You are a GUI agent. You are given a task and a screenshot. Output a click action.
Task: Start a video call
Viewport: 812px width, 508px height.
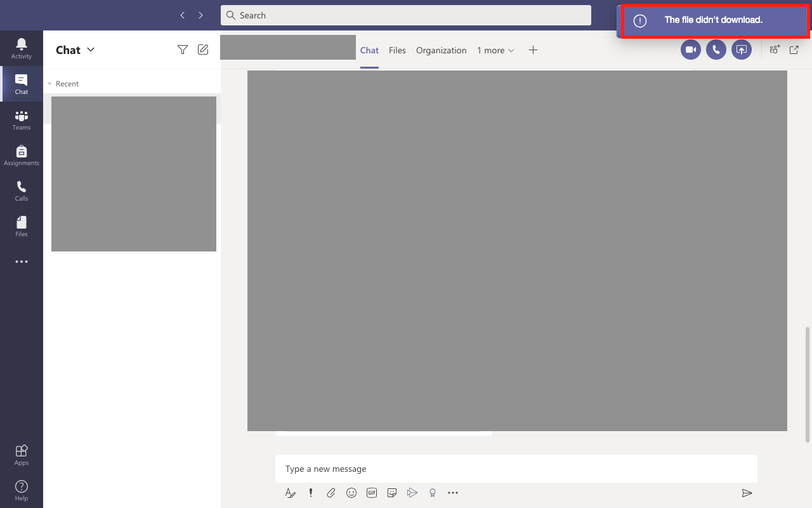(x=691, y=50)
